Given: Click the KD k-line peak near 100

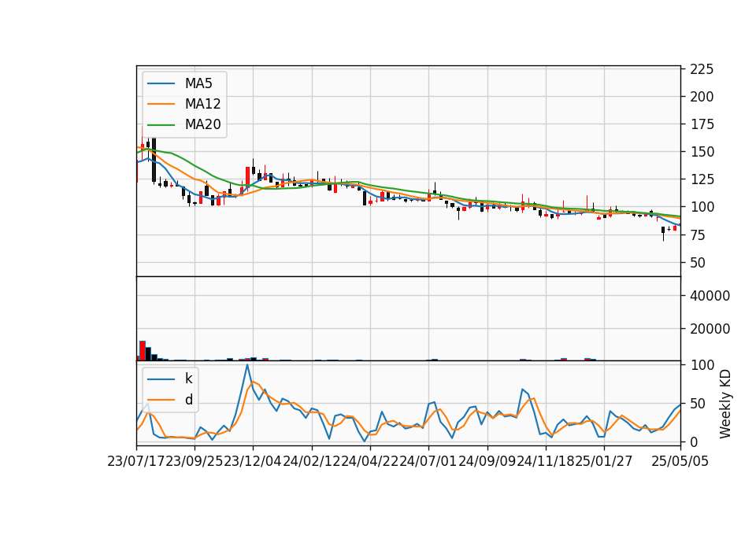Looking at the screenshot, I should pos(247,364).
